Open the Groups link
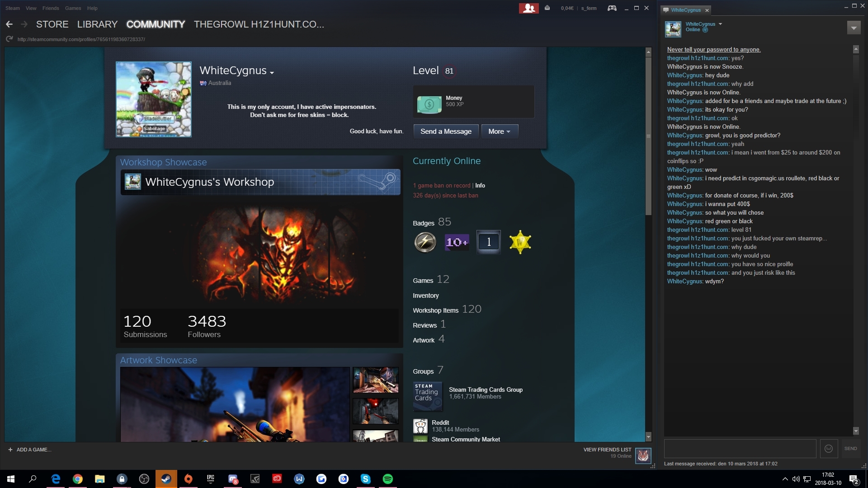 (x=423, y=371)
